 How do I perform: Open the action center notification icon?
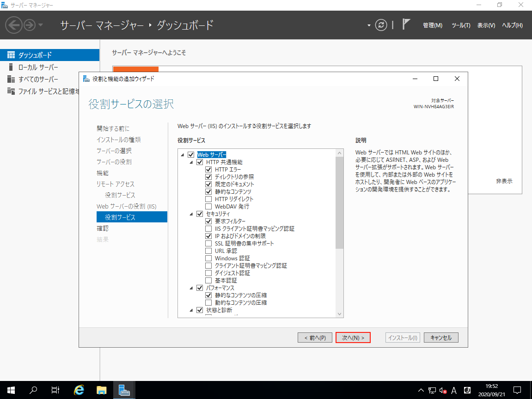517,390
